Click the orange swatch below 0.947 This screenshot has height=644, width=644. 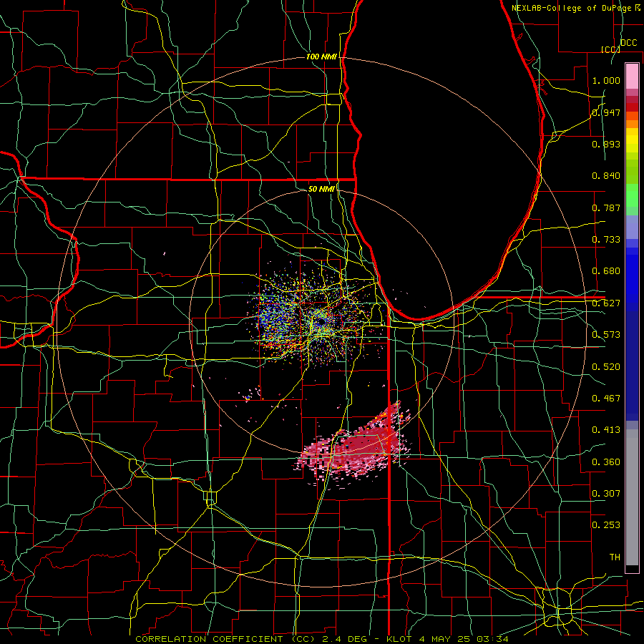[632, 124]
